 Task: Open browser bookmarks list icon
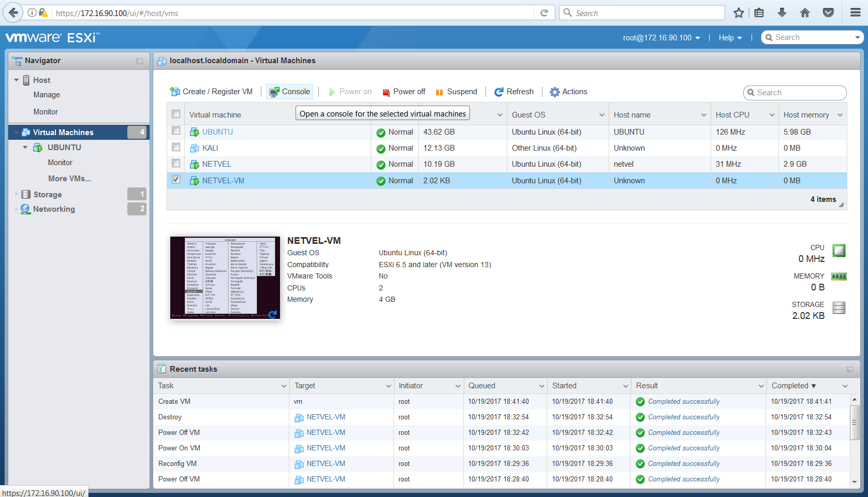759,13
